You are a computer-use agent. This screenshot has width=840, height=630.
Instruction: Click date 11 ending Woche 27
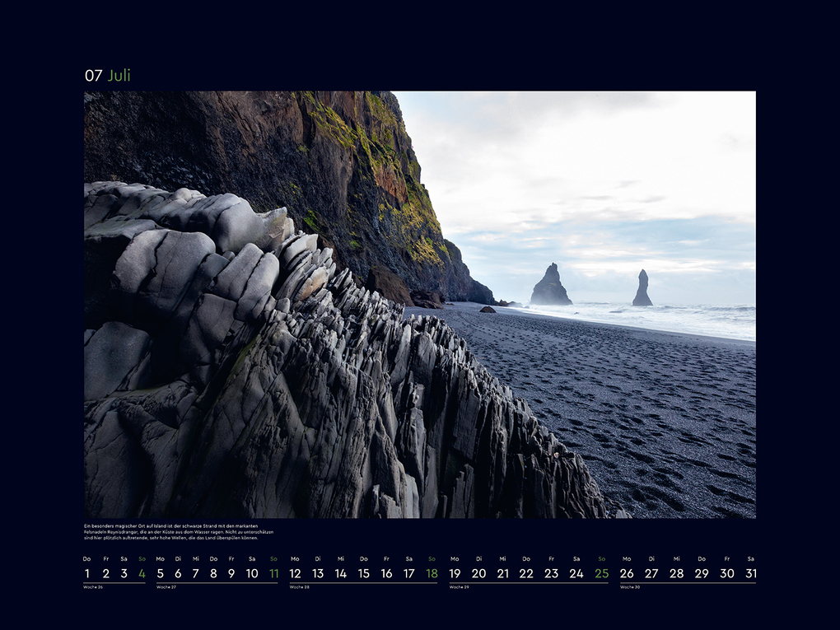273,573
